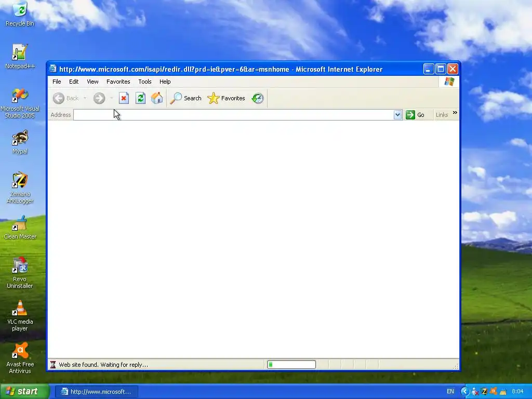Click the EN language indicator
The width and height of the screenshot is (532, 399).
coord(450,392)
